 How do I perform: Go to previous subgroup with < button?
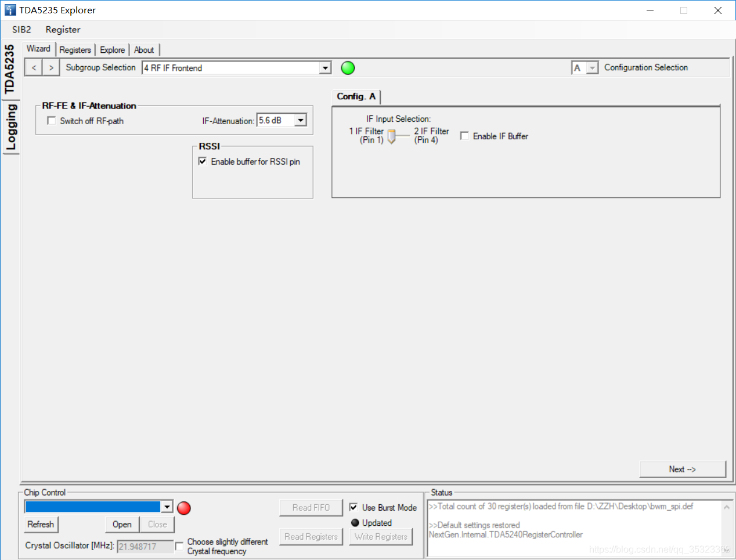(34, 68)
